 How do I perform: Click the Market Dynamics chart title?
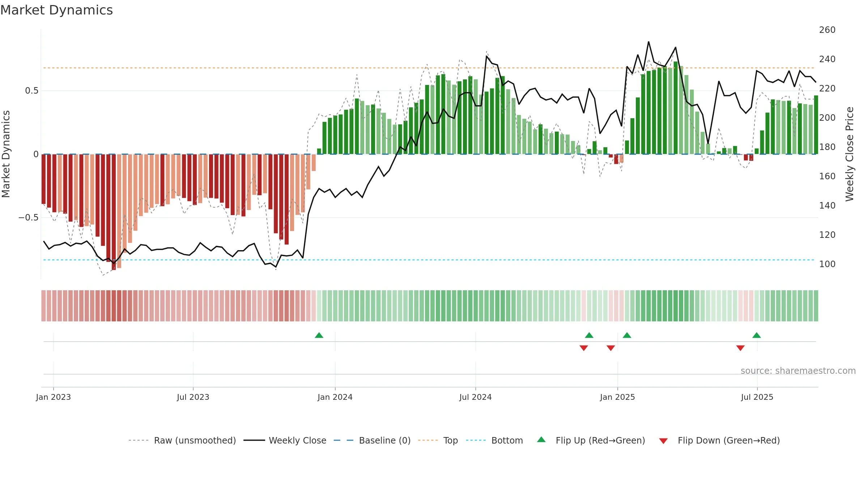click(x=56, y=10)
